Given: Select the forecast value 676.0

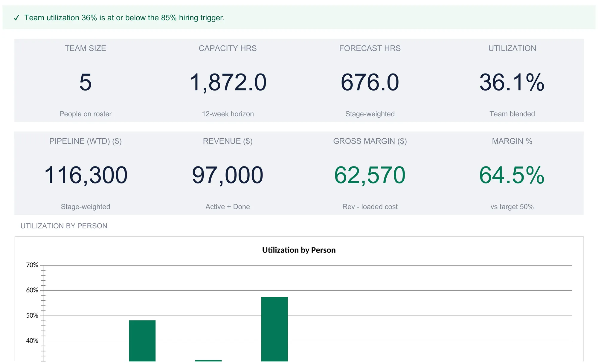Looking at the screenshot, I should click(370, 82).
